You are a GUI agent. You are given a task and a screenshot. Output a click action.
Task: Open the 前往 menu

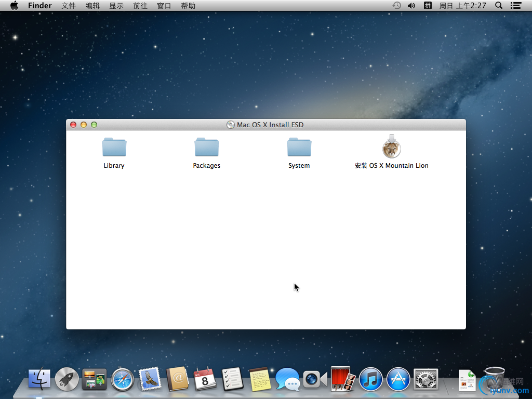140,5
